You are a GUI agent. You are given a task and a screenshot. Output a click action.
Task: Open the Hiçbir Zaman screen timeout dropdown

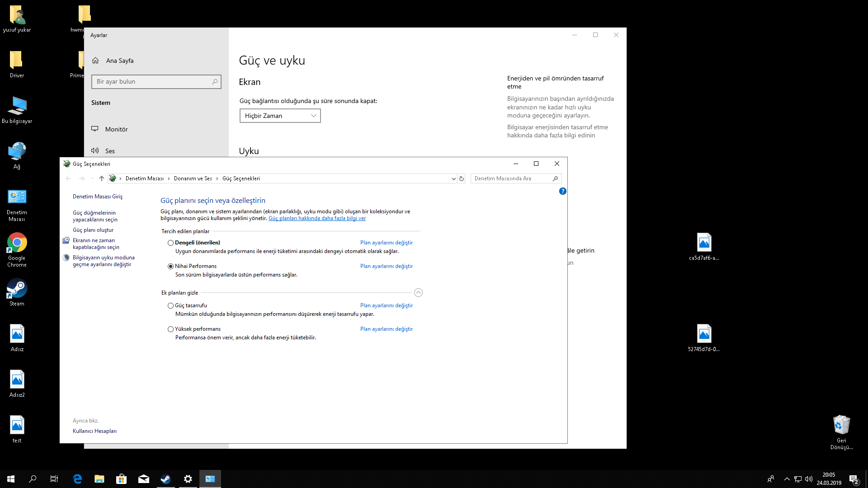click(280, 116)
